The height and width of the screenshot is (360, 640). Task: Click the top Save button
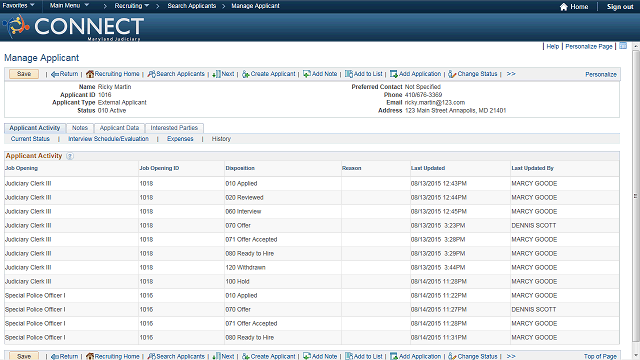click(24, 74)
